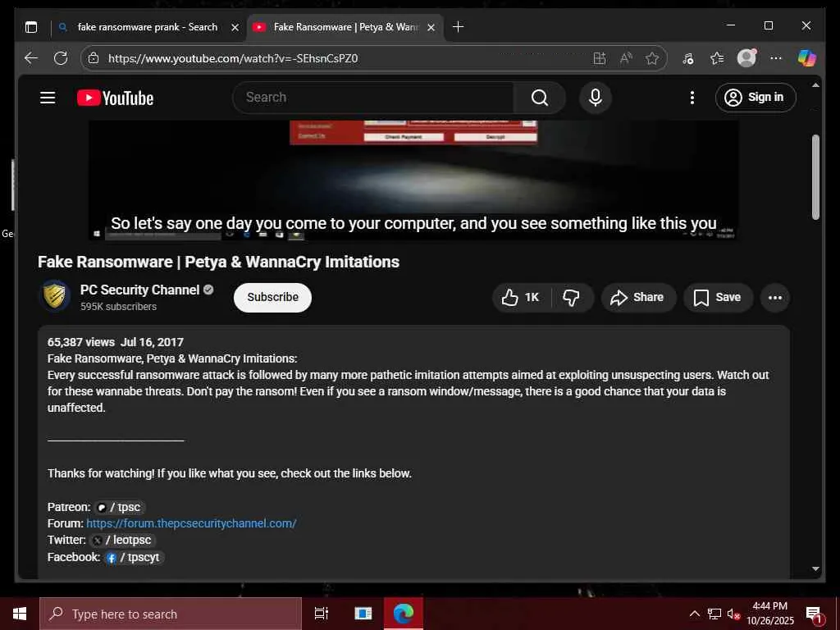Select the video title text
This screenshot has height=630, width=840.
218,262
